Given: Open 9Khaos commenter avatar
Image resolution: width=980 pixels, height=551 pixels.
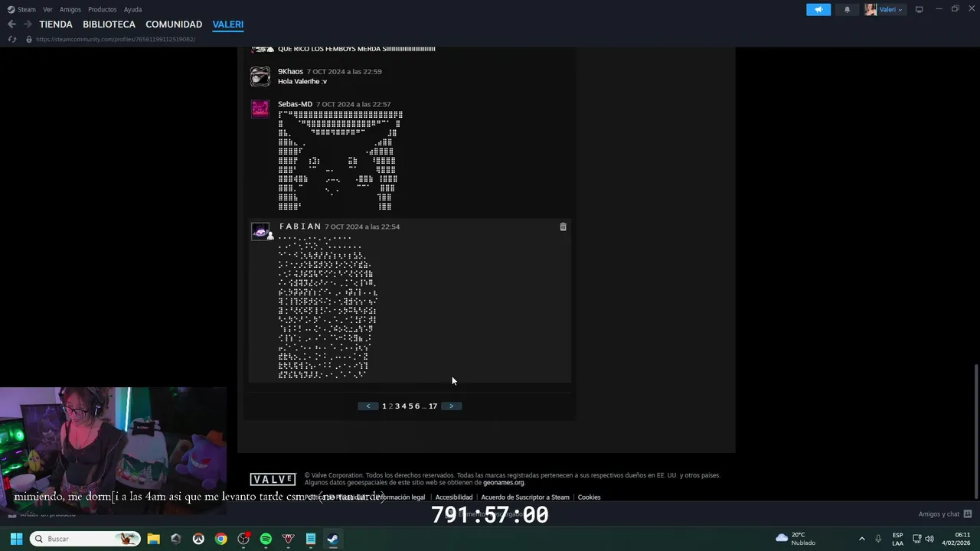Looking at the screenshot, I should (x=260, y=77).
